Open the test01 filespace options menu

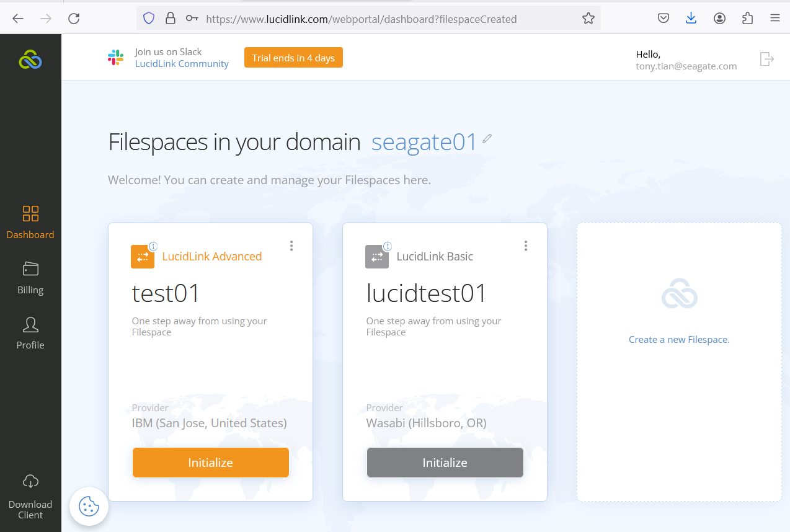pyautogui.click(x=291, y=246)
